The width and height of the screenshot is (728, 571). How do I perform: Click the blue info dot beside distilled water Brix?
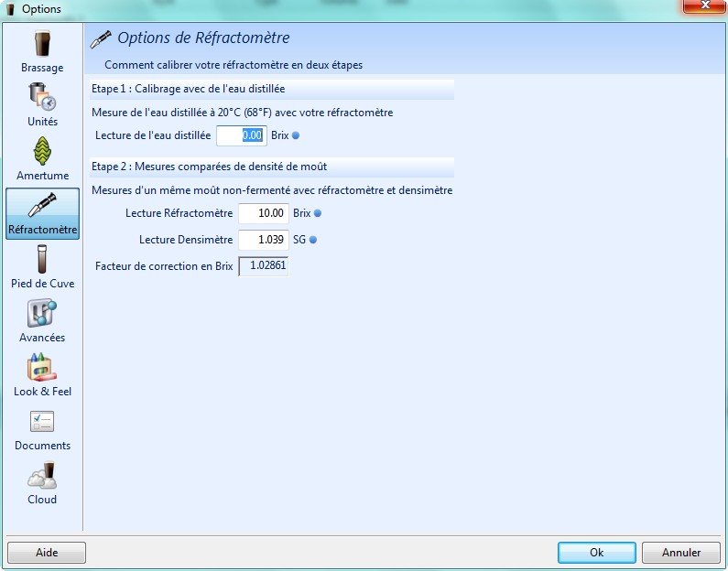coord(295,135)
